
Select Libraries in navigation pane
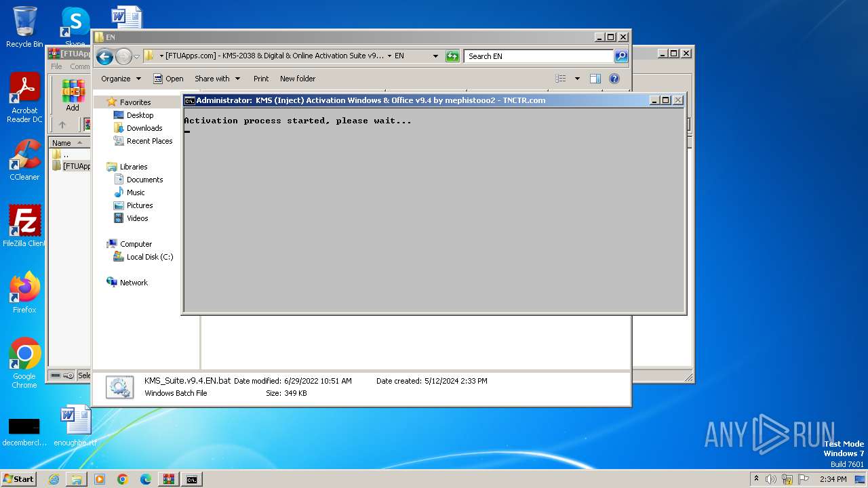(134, 167)
